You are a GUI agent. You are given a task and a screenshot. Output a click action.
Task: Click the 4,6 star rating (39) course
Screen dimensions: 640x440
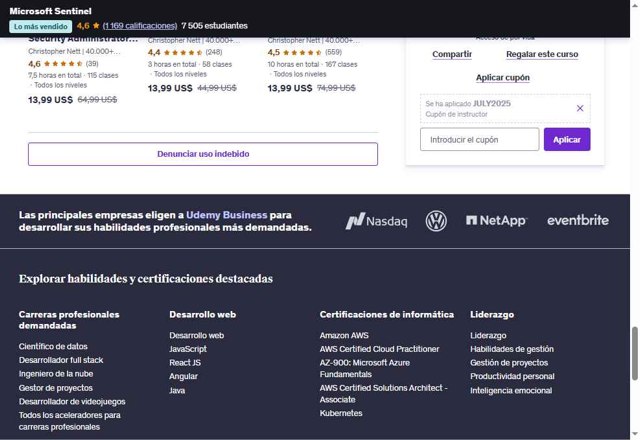(x=63, y=64)
